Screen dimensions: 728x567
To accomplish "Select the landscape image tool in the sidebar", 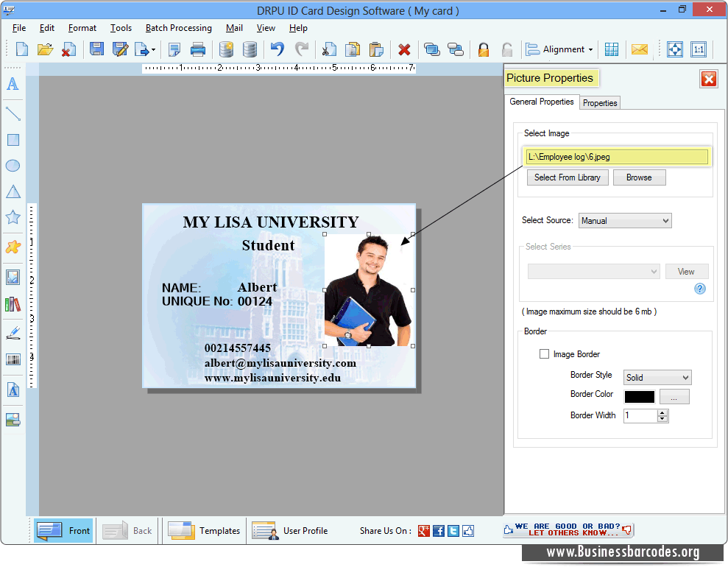I will 13,420.
